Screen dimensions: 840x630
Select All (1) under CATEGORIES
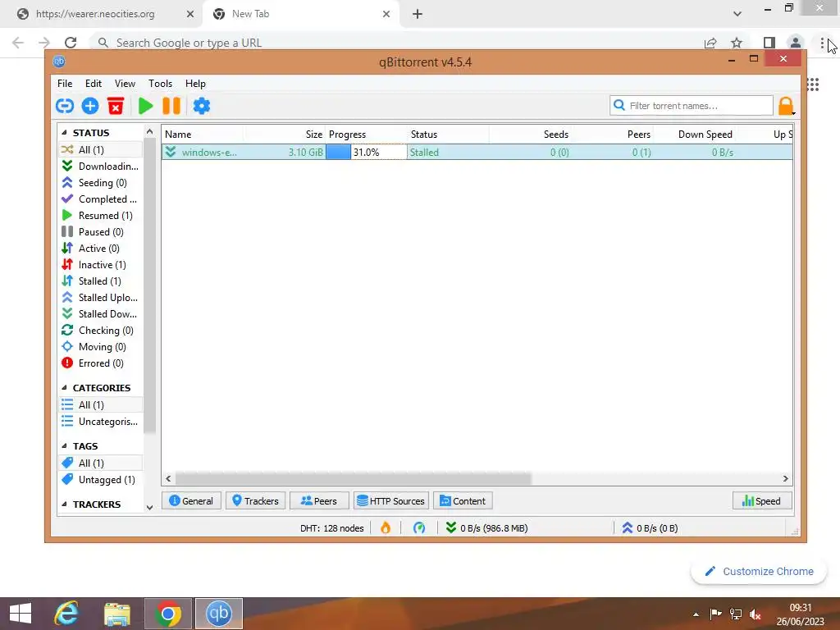(x=100, y=405)
